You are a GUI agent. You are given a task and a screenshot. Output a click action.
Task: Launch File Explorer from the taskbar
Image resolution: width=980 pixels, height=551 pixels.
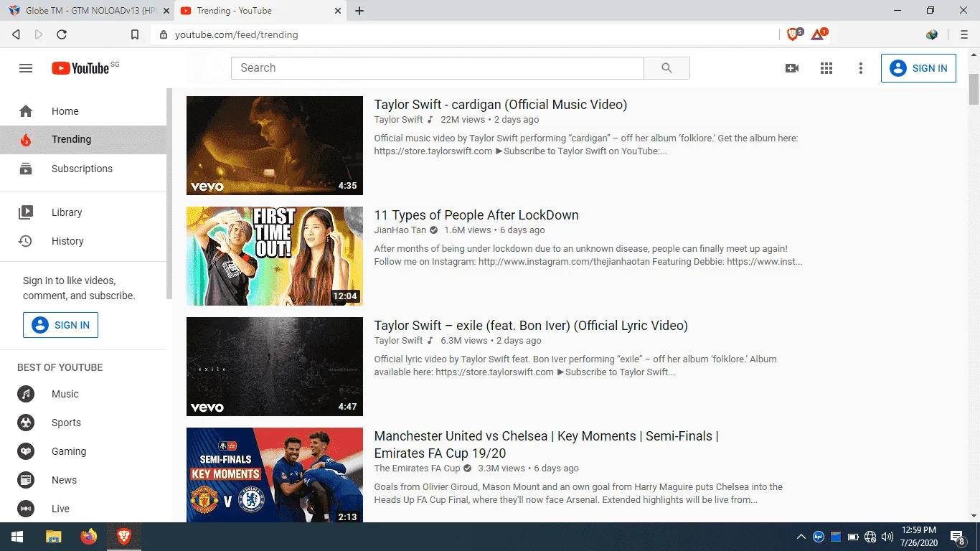pos(53,537)
